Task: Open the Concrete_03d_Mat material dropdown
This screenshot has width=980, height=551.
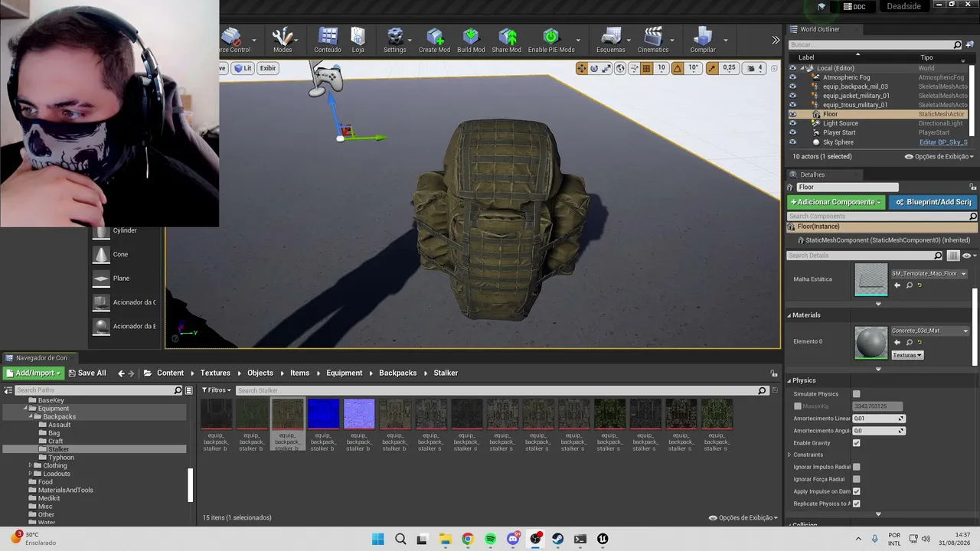Action: (x=930, y=331)
